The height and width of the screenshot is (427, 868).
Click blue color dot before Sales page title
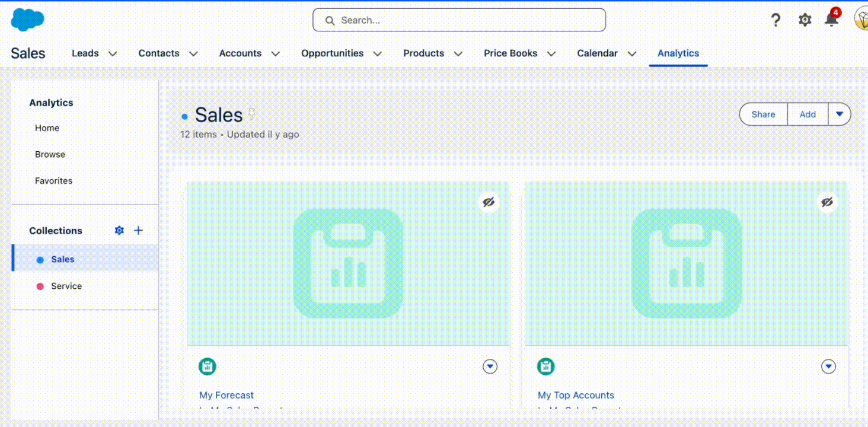[x=185, y=117]
